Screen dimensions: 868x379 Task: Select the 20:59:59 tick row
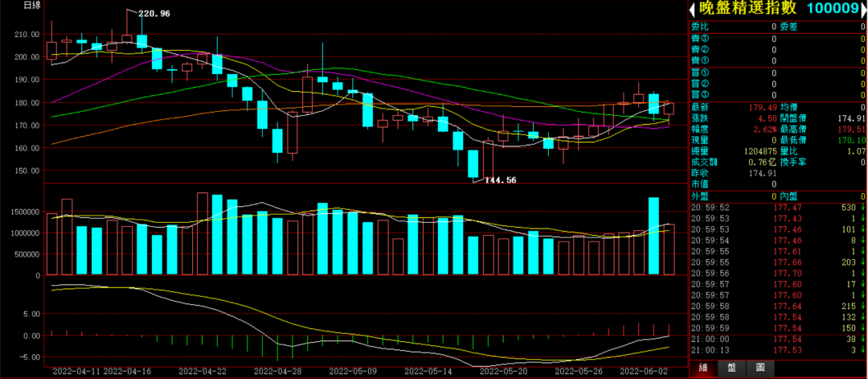pos(778,328)
